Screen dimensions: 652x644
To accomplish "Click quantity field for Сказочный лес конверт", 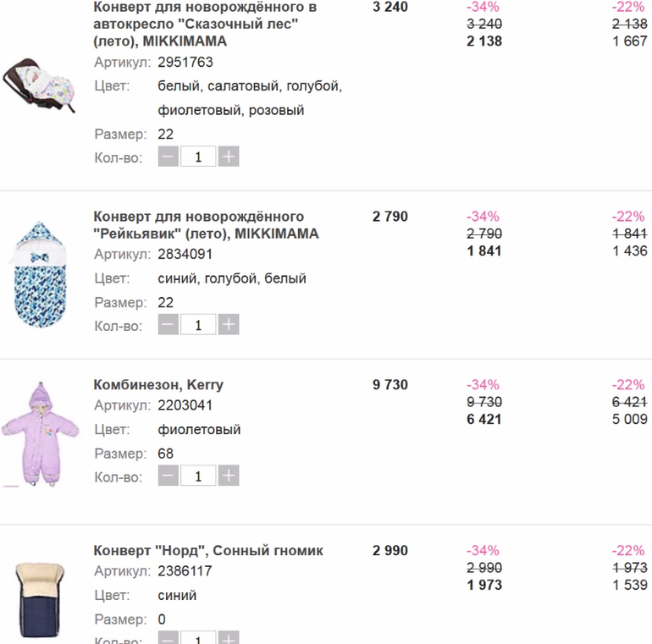I will point(198,157).
